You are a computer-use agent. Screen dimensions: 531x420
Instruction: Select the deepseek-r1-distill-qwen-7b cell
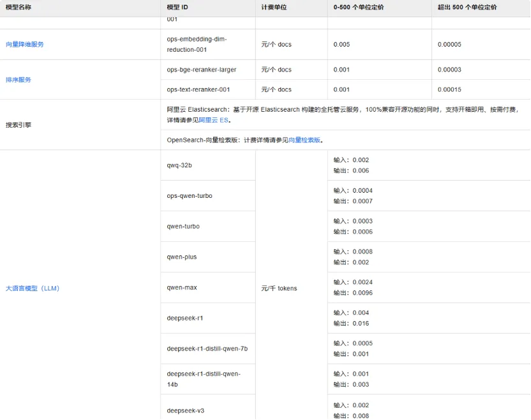tap(207, 349)
